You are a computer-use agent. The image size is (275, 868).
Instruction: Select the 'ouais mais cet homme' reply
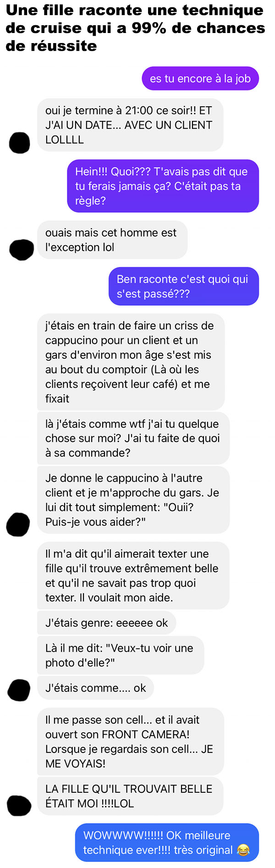tap(112, 240)
